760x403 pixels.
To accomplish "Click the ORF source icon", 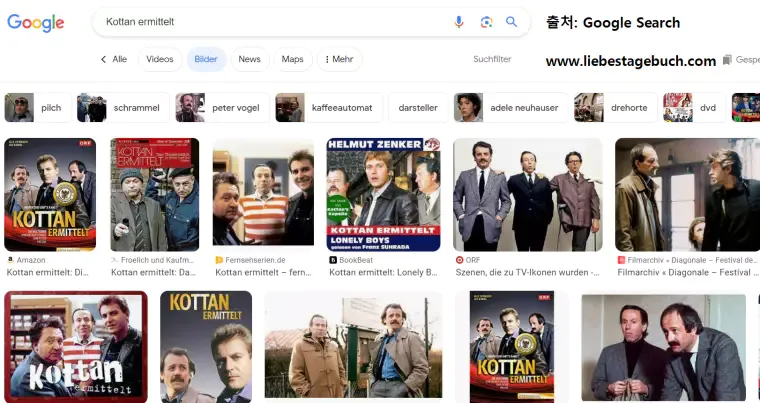I will (x=459, y=260).
